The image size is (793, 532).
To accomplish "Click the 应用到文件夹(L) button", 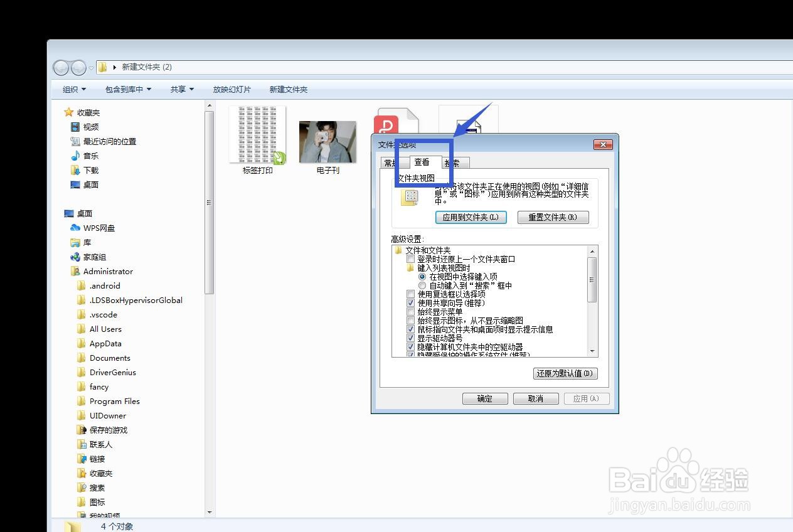I will tap(471, 217).
